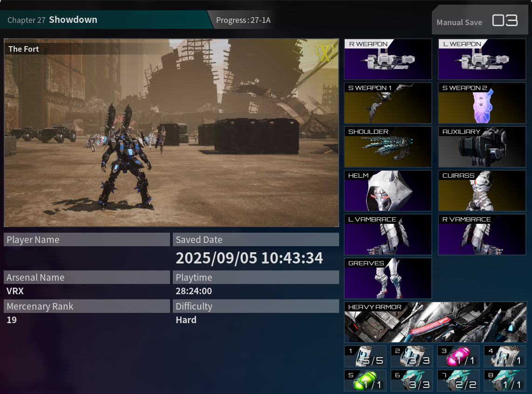532x394 pixels.
Task: Click the playtime value 28:24:00
Action: point(194,291)
